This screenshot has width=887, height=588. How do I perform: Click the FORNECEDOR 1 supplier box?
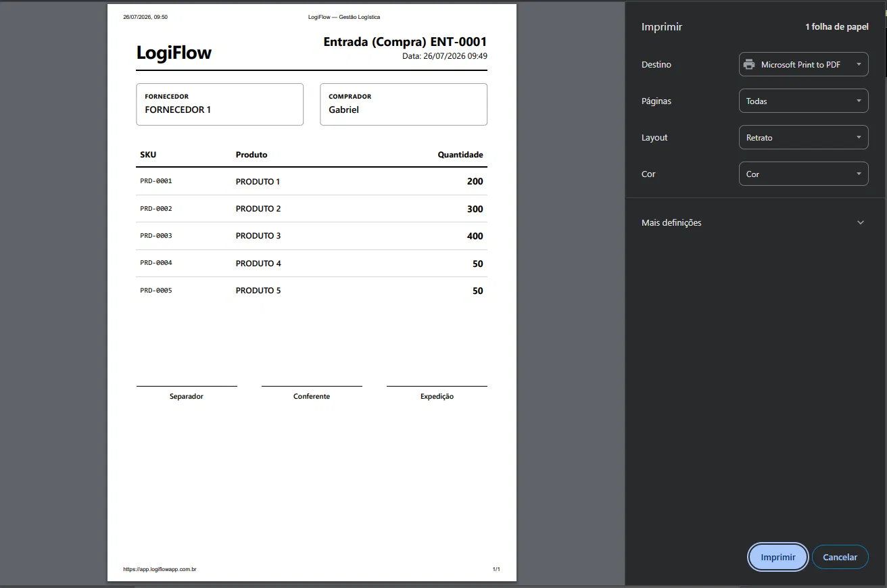click(220, 104)
